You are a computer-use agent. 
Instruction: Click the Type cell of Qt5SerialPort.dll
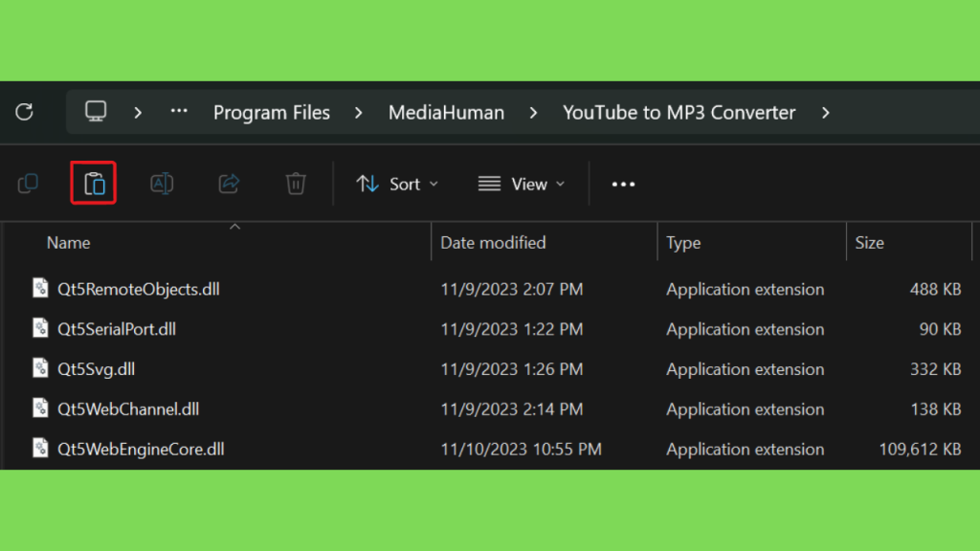point(745,329)
